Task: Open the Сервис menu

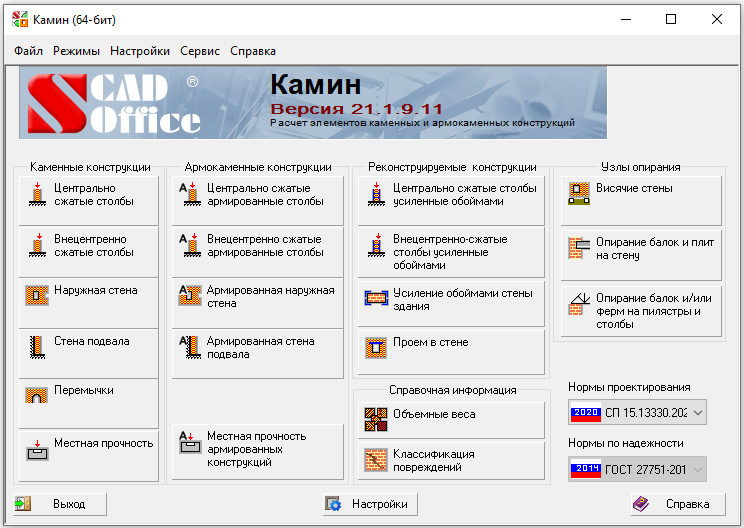Action: (200, 51)
